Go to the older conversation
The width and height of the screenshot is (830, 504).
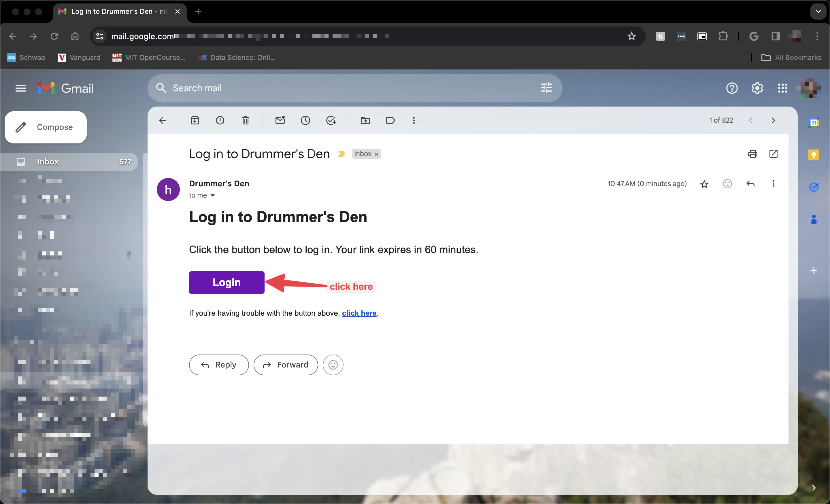774,121
